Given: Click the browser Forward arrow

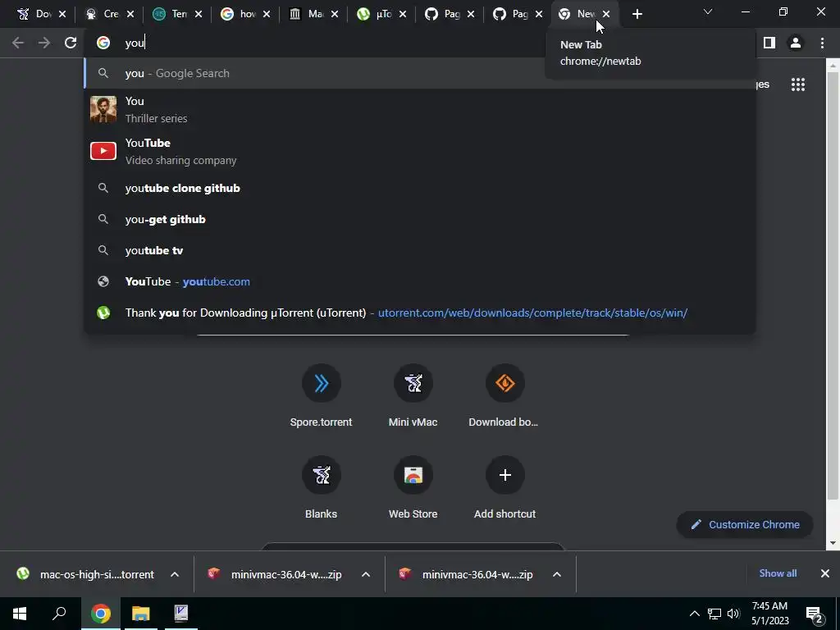Looking at the screenshot, I should click(44, 43).
